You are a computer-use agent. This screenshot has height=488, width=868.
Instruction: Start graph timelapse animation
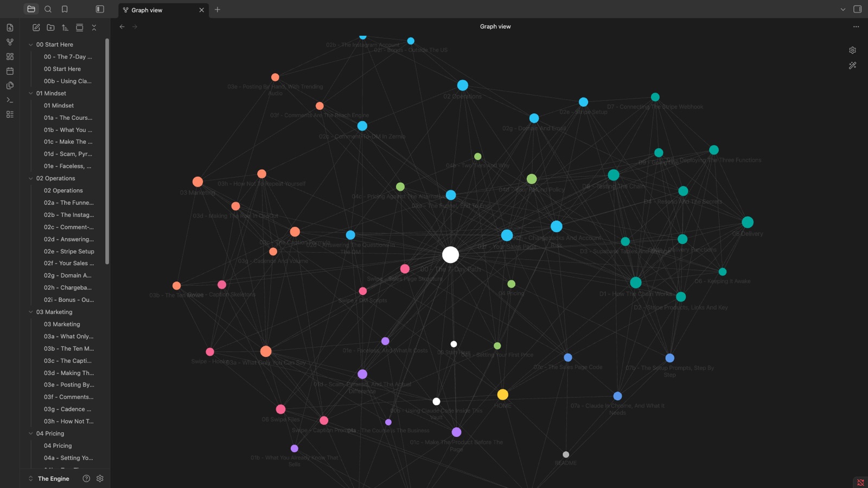click(x=852, y=66)
